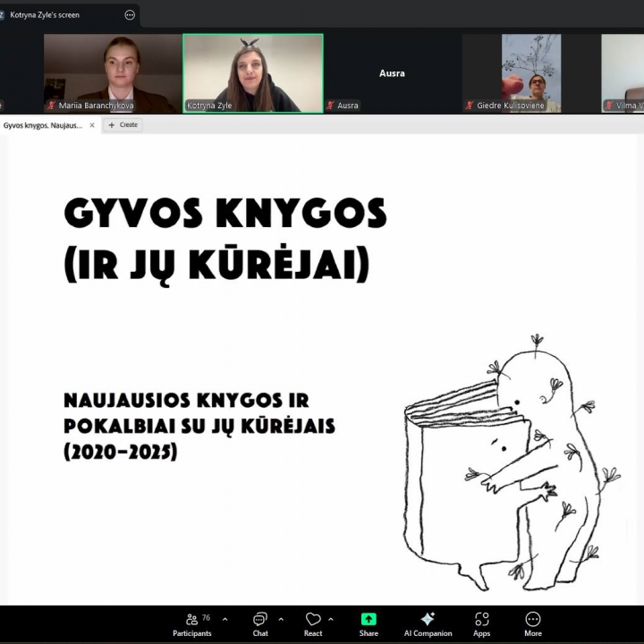644x644 pixels.
Task: Expand the Participants options arrow
Action: [x=225, y=619]
